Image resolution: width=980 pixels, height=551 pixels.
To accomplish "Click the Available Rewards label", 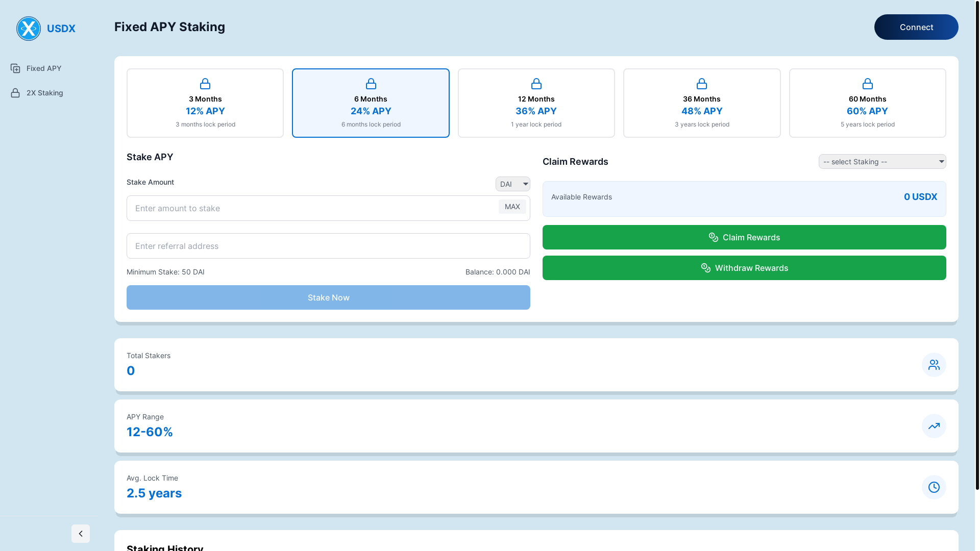I will tap(581, 197).
